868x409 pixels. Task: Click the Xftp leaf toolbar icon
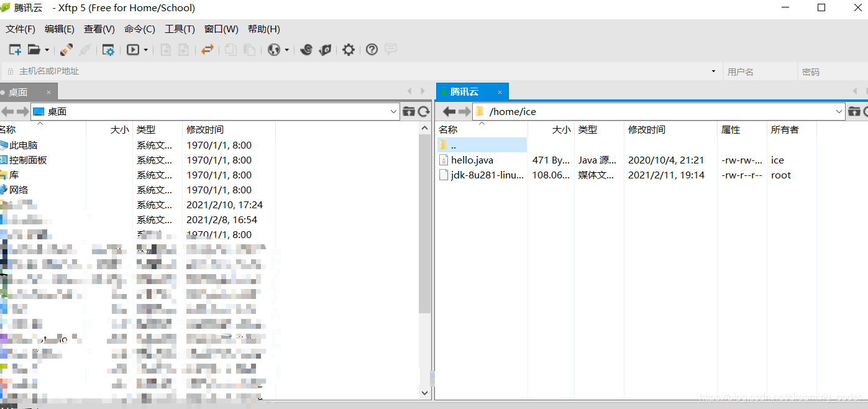pyautogui.click(x=325, y=50)
